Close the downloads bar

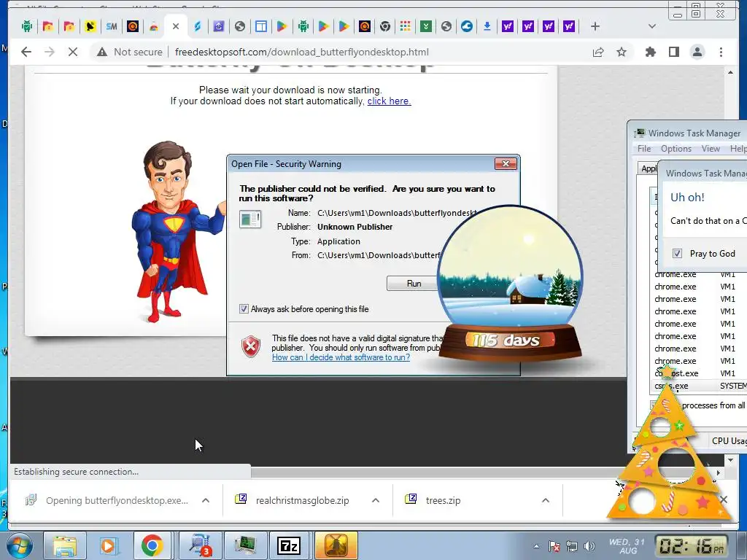(x=724, y=499)
